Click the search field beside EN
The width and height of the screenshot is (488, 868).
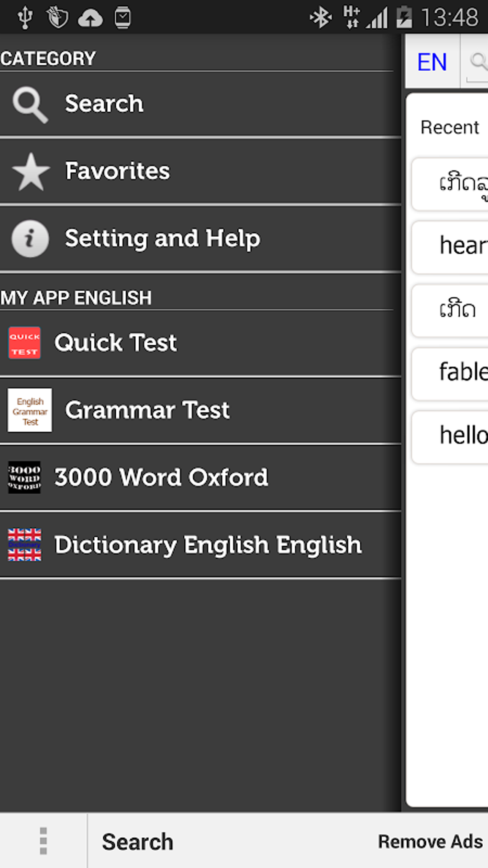click(477, 62)
